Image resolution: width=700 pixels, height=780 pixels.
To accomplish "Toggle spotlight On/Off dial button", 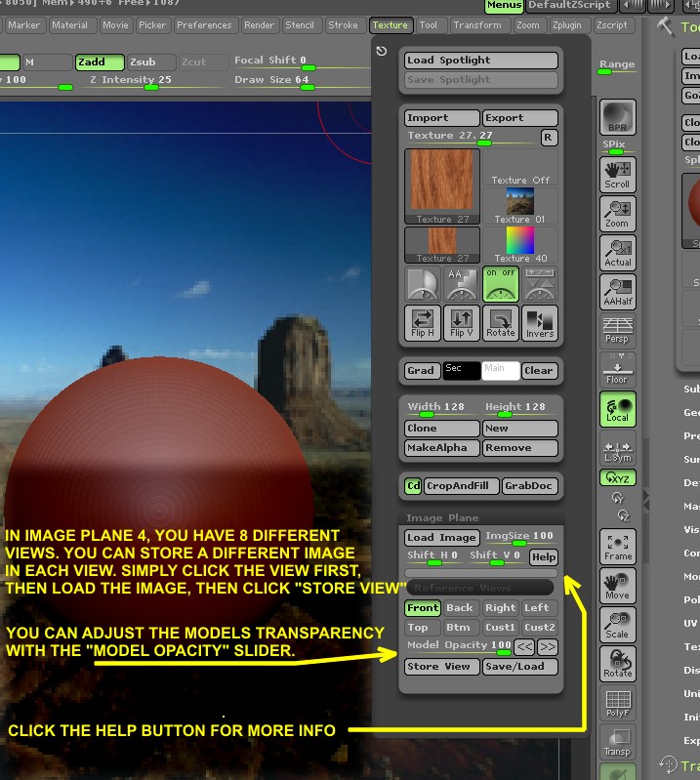I will 501,284.
